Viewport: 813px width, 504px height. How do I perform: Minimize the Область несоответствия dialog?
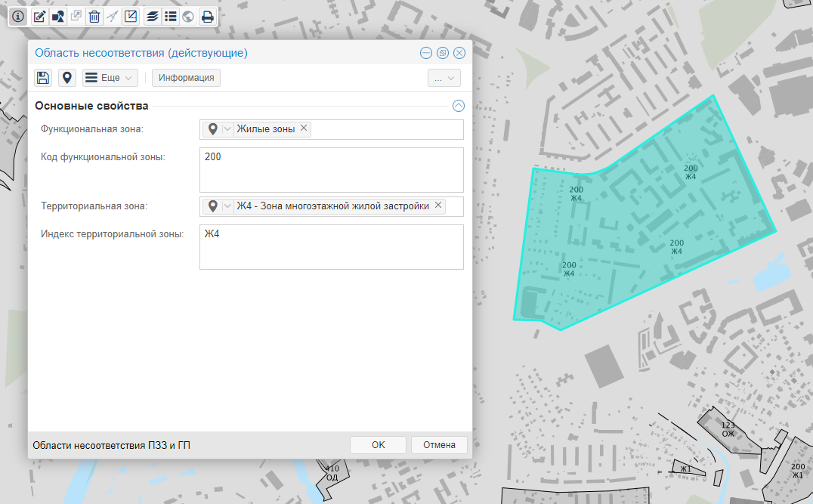click(425, 53)
